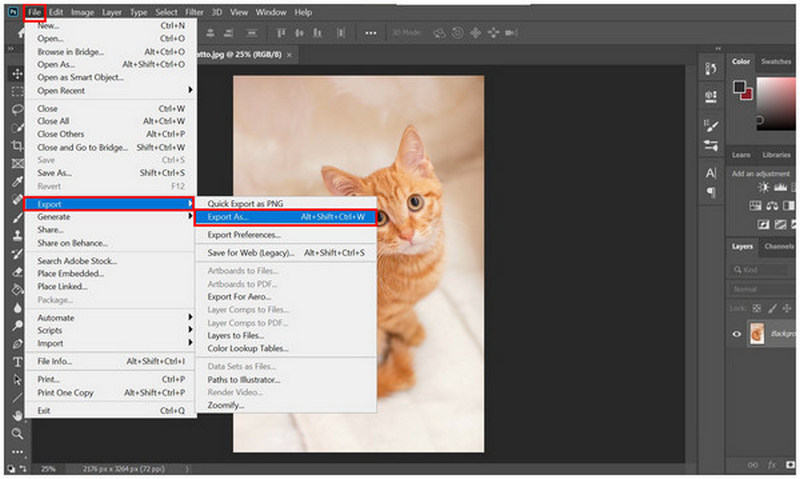
Task: Toggle lock transparent pixels in Layers
Action: click(x=757, y=308)
